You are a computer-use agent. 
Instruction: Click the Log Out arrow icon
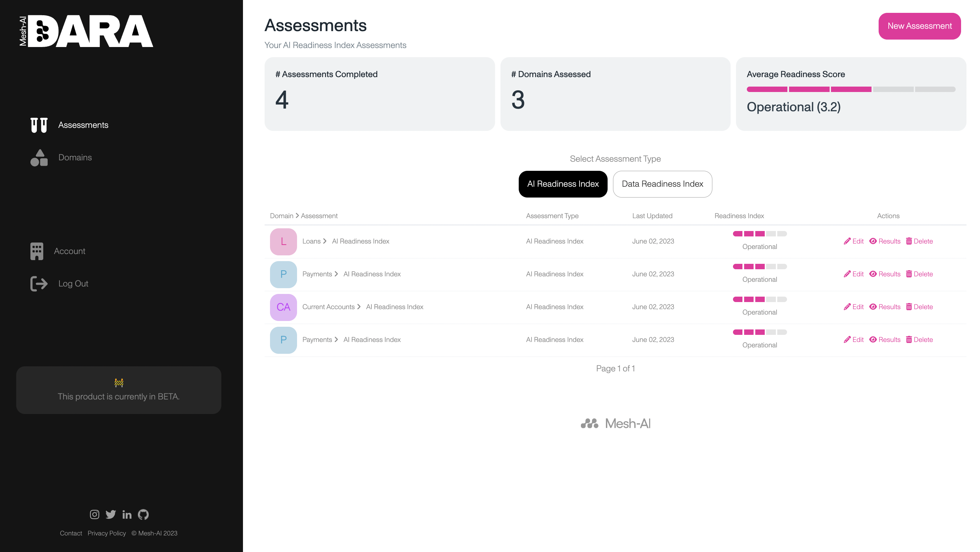pos(39,283)
